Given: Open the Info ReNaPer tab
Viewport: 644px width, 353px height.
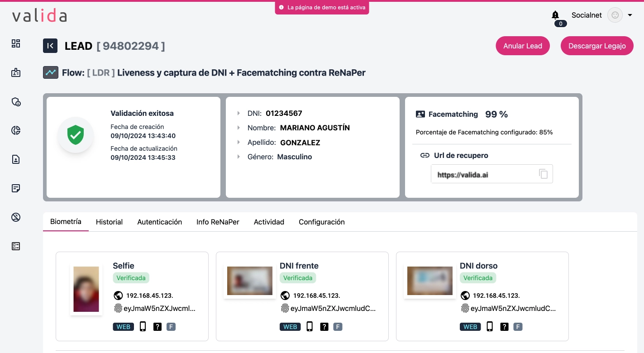Looking at the screenshot, I should tap(218, 222).
